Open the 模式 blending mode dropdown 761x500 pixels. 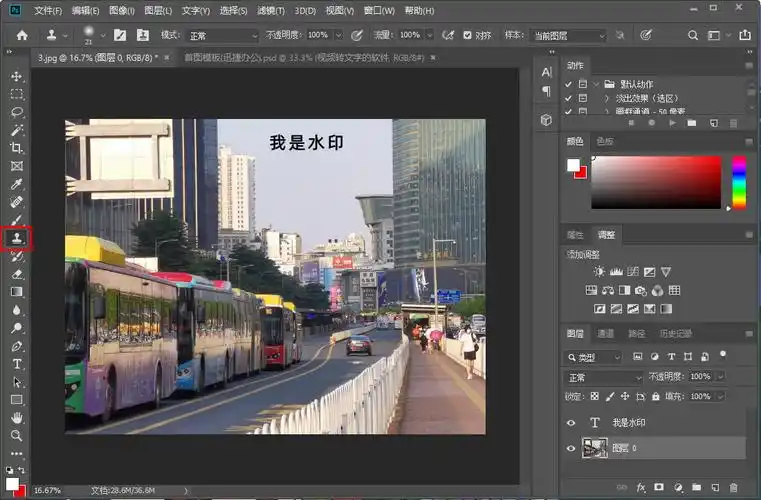223,35
